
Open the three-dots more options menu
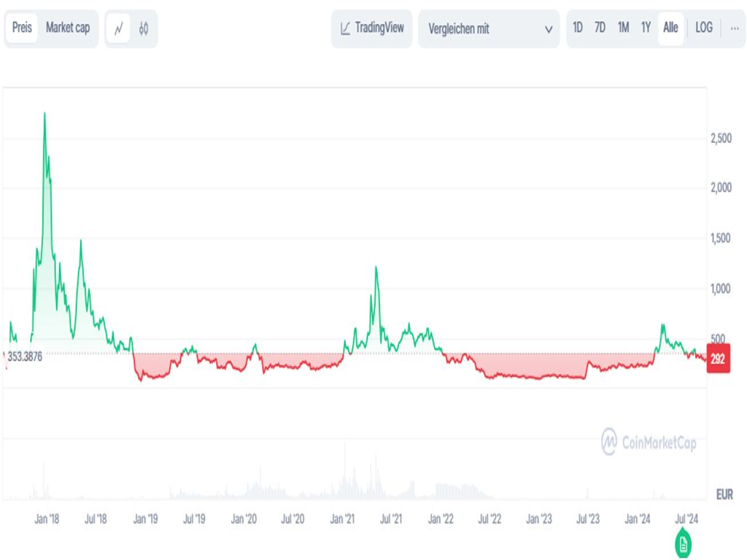pos(734,28)
